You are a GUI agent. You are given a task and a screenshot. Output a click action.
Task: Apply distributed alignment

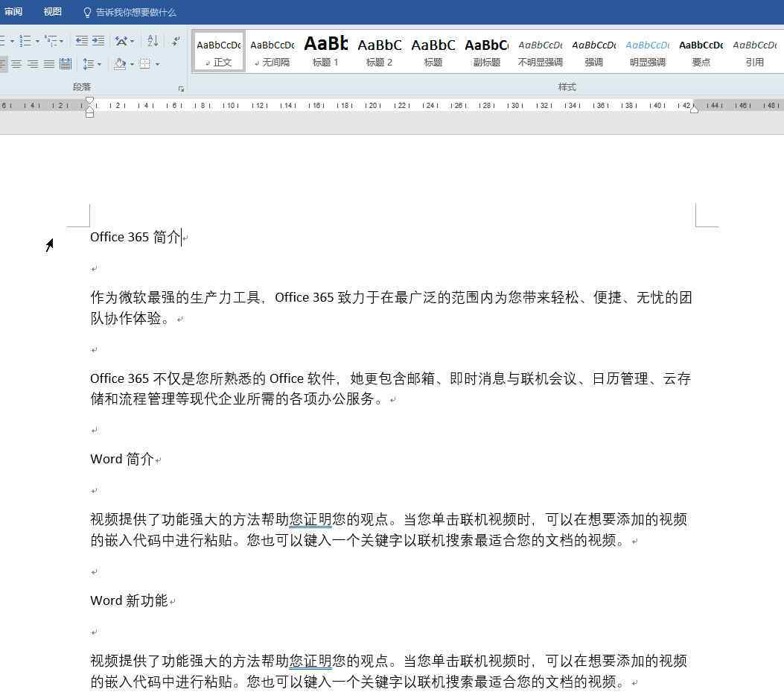66,64
